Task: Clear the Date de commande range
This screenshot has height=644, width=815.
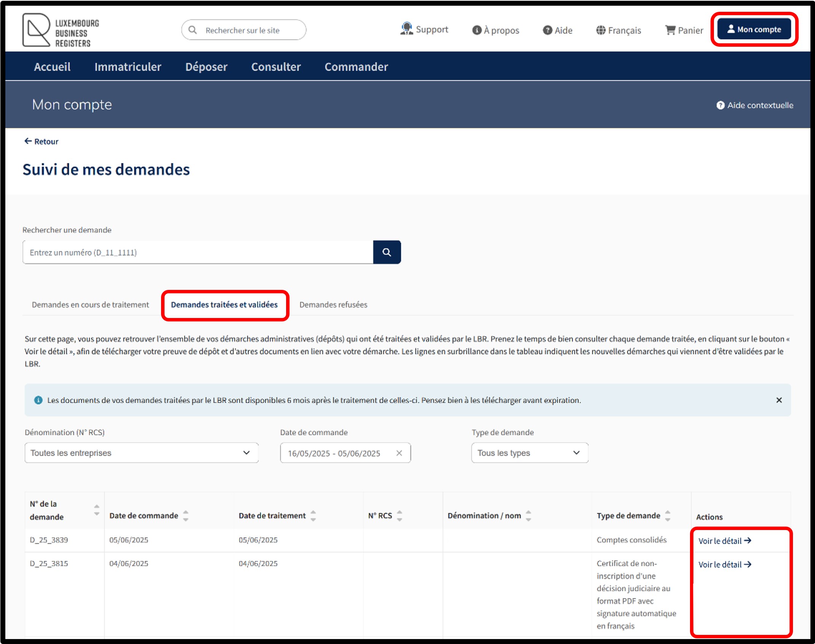Action: click(399, 453)
